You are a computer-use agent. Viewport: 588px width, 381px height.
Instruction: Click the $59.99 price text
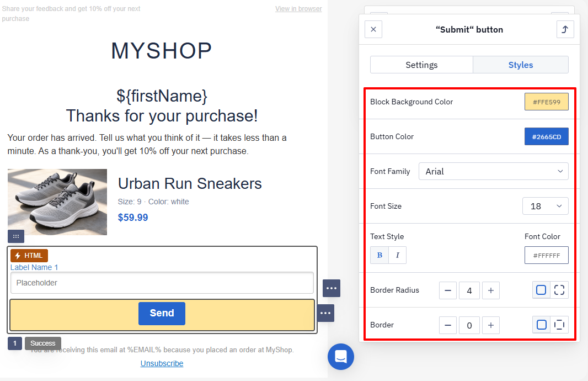[133, 218]
